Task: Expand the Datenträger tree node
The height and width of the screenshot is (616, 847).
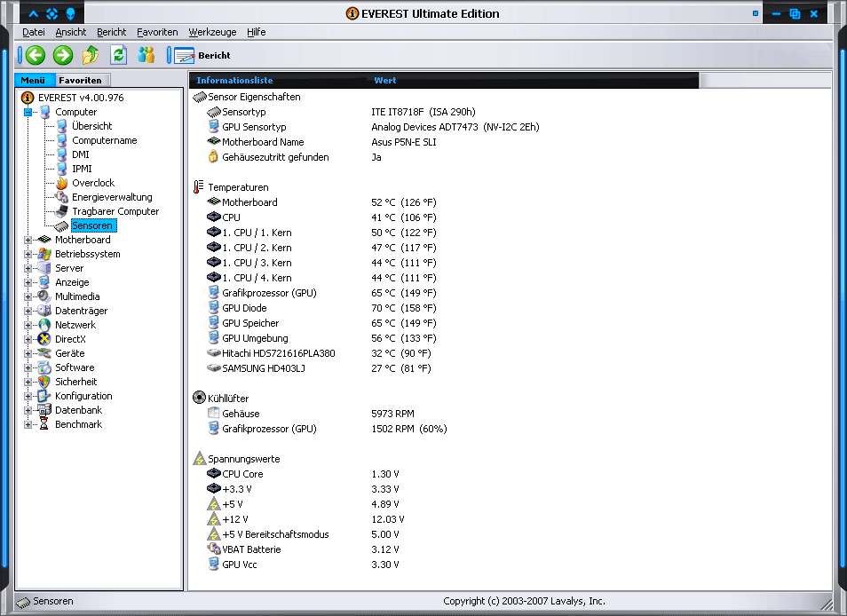Action: (28, 311)
